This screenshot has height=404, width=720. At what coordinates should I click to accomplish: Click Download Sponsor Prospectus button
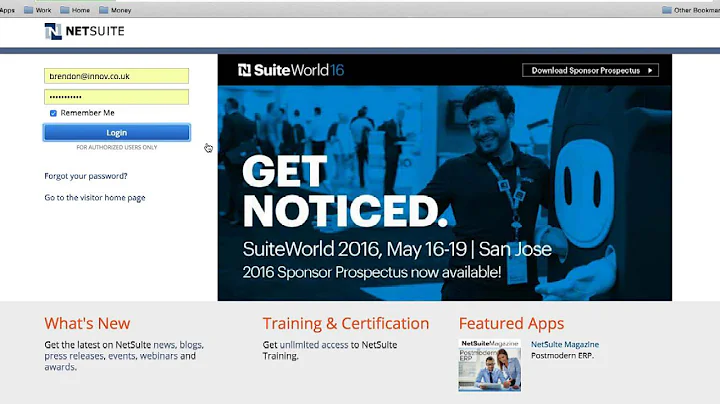pos(591,70)
